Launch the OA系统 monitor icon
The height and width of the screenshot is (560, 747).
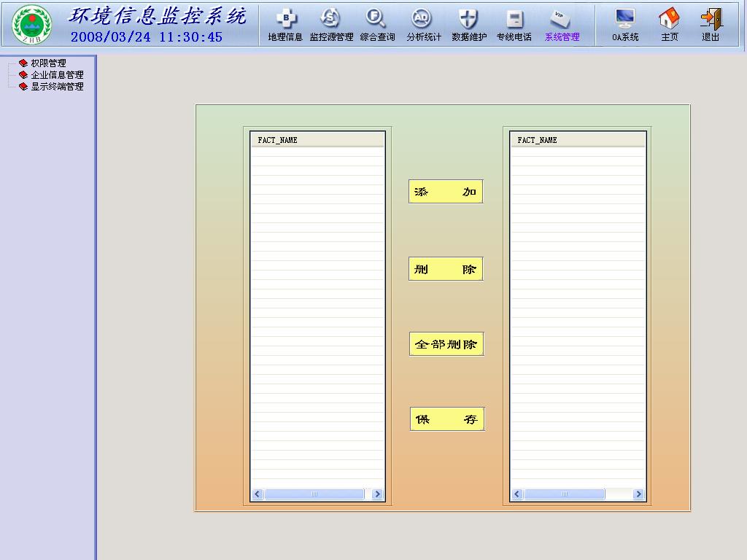[x=625, y=20]
